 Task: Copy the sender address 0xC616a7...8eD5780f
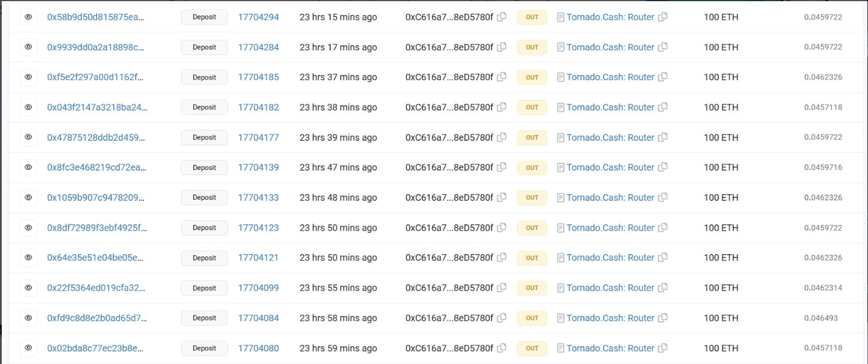point(502,17)
